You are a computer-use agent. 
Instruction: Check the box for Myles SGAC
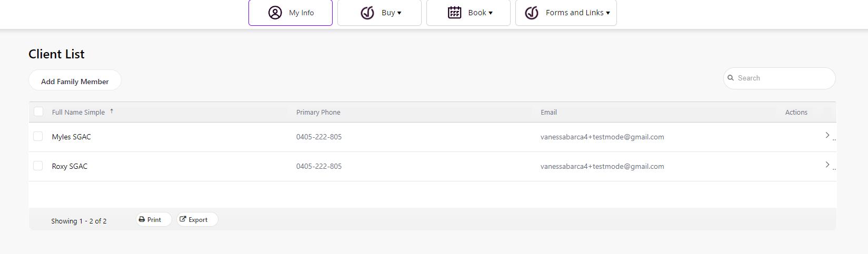coord(38,137)
